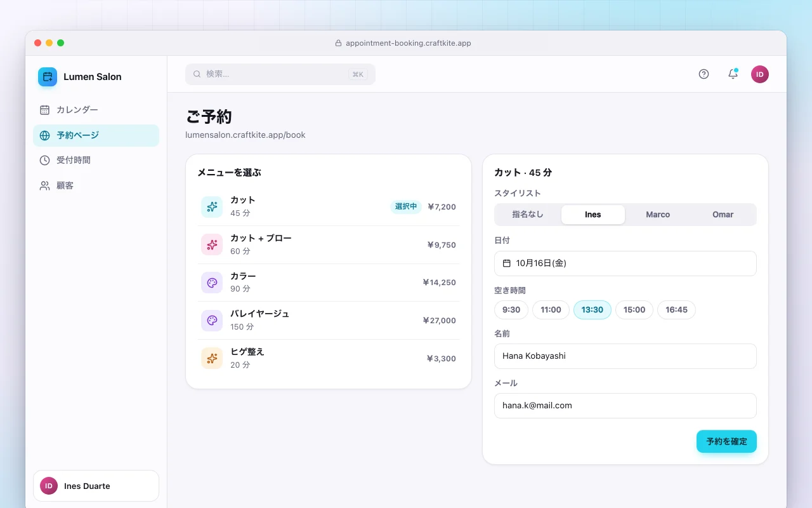812x508 pixels.
Task: Click the ¥3,300 price for ヒゲ整え
Action: [441, 359]
